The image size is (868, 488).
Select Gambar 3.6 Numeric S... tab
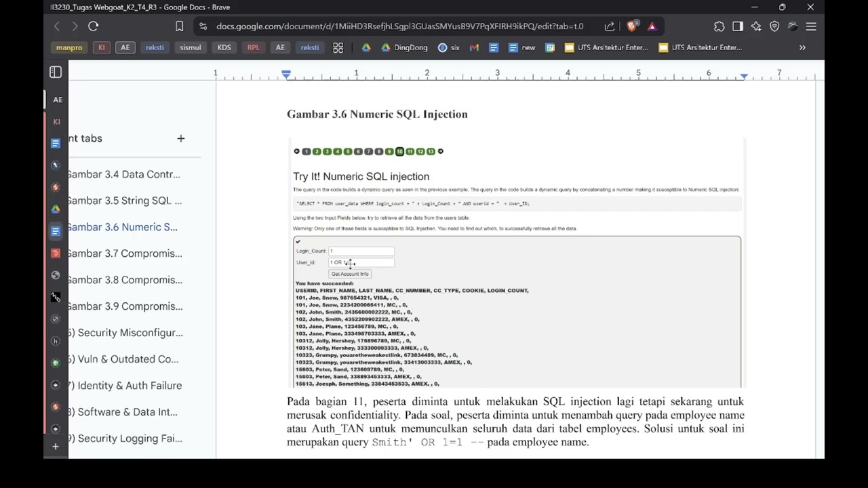pyautogui.click(x=124, y=227)
